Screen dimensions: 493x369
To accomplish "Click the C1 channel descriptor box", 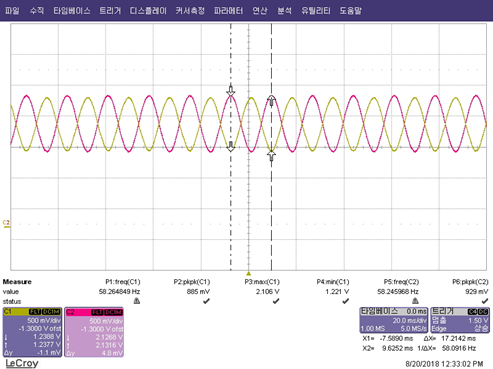I will [x=32, y=332].
